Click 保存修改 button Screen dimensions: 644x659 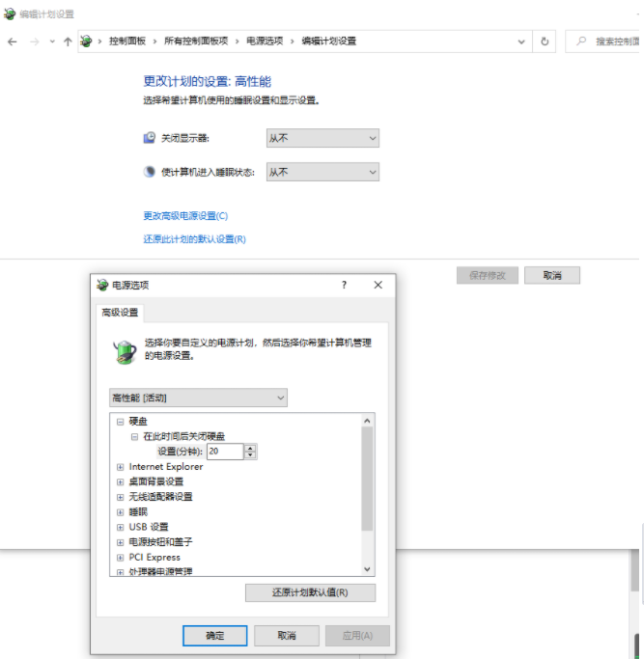(488, 275)
